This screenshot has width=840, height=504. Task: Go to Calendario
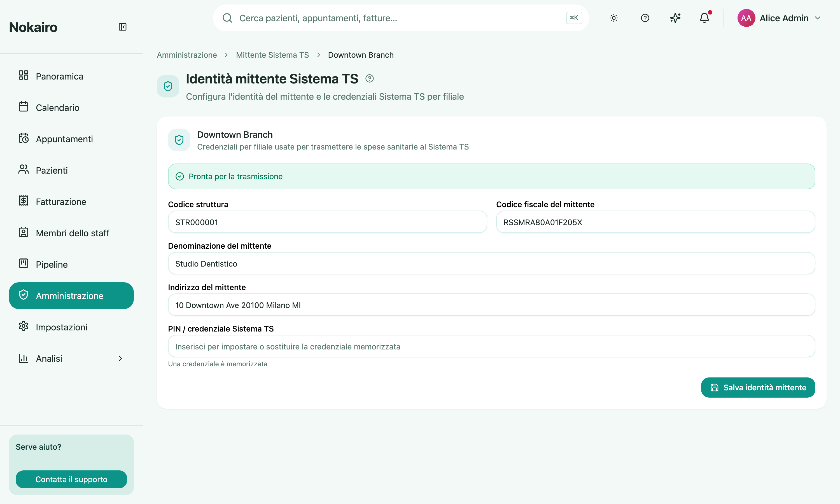[71, 108]
